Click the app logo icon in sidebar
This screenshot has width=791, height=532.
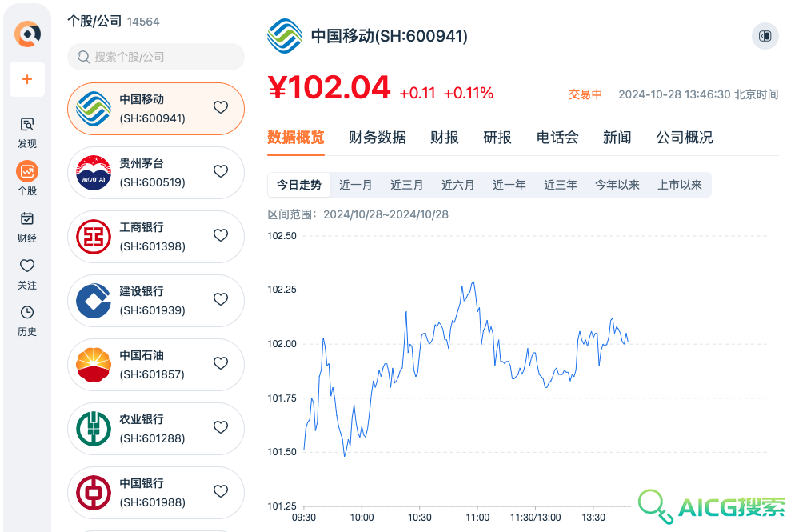tap(27, 34)
